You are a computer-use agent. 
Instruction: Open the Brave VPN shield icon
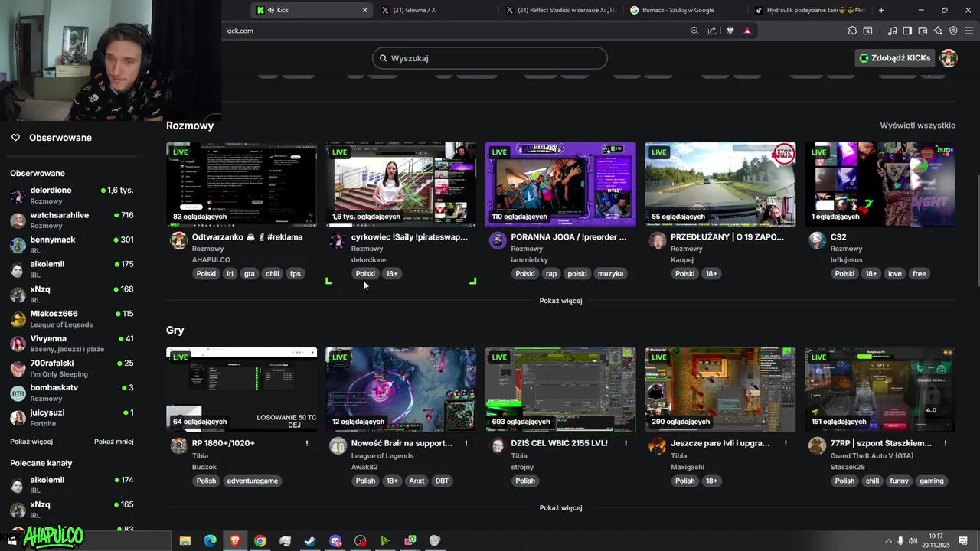(953, 31)
